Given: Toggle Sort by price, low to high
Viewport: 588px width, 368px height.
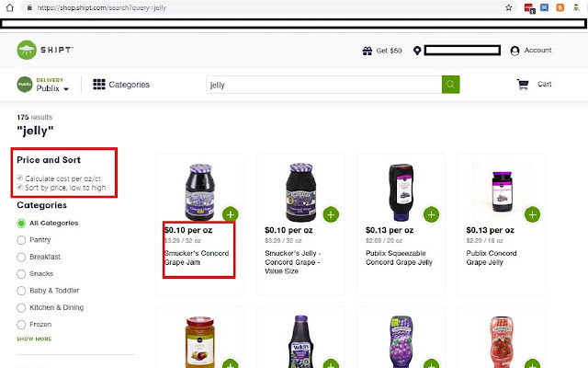Looking at the screenshot, I should pyautogui.click(x=20, y=187).
